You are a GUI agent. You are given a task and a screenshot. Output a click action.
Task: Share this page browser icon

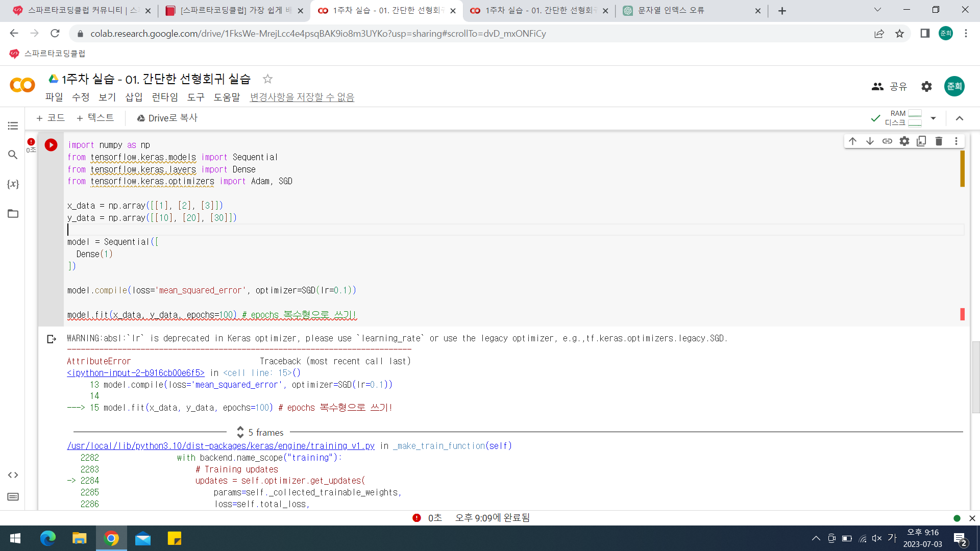pos(879,34)
